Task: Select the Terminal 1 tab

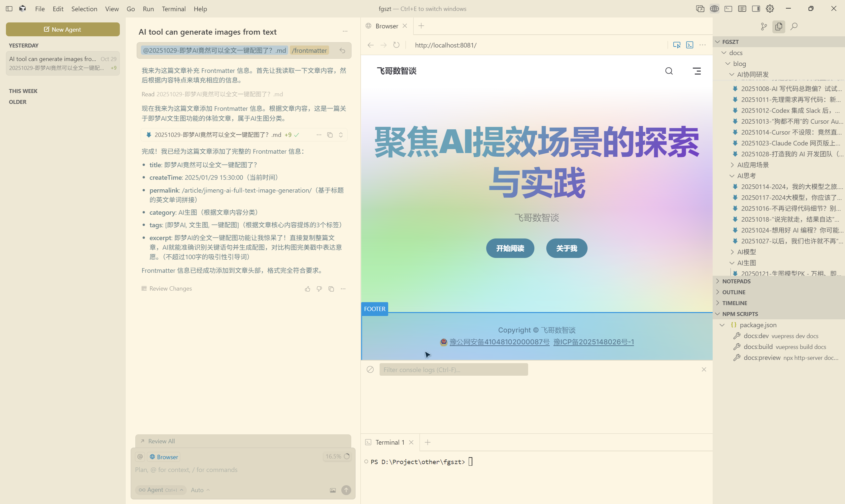Action: [x=389, y=442]
